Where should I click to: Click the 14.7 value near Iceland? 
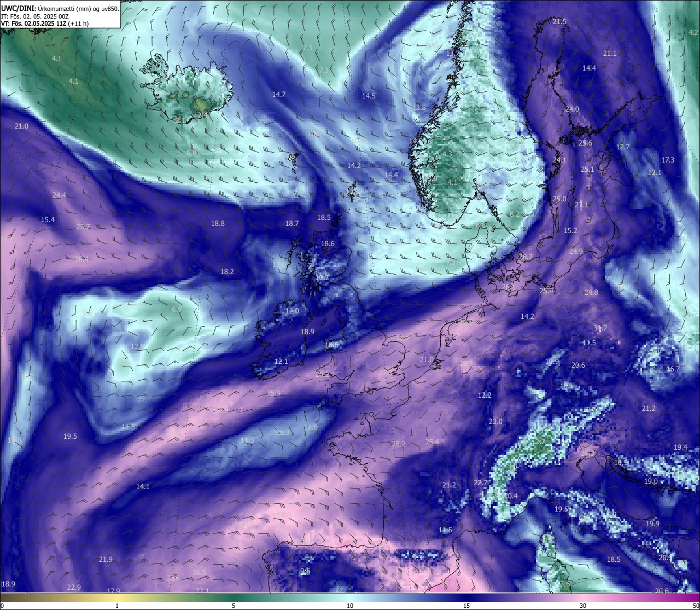(279, 95)
